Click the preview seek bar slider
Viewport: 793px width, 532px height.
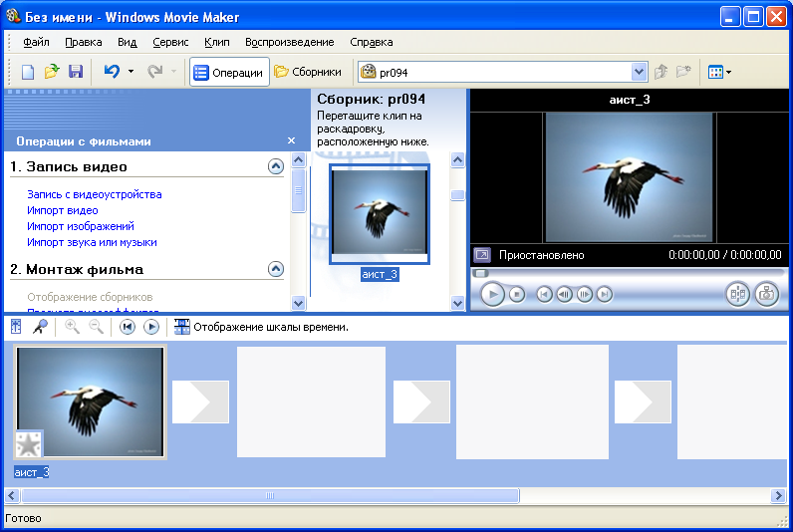pyautogui.click(x=480, y=273)
